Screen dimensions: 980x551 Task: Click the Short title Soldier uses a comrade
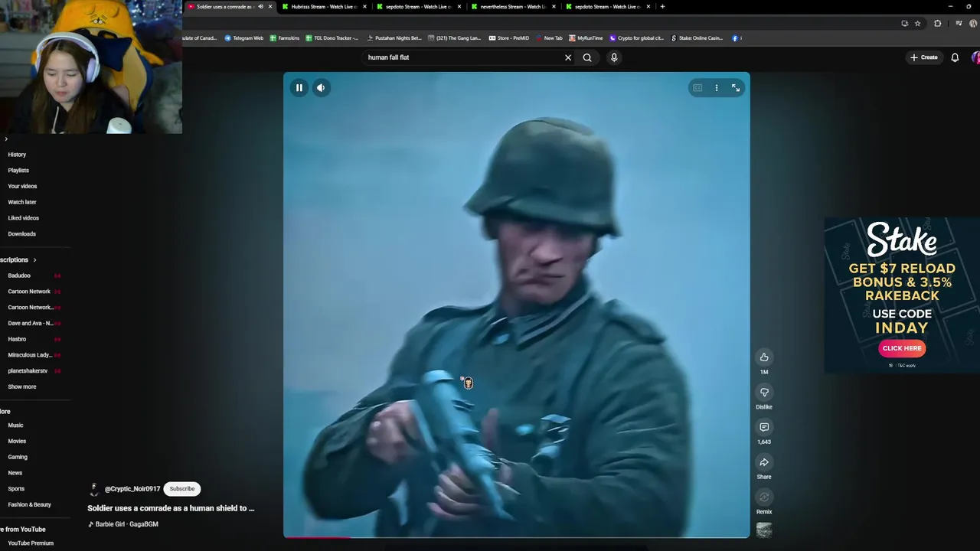[x=171, y=508]
